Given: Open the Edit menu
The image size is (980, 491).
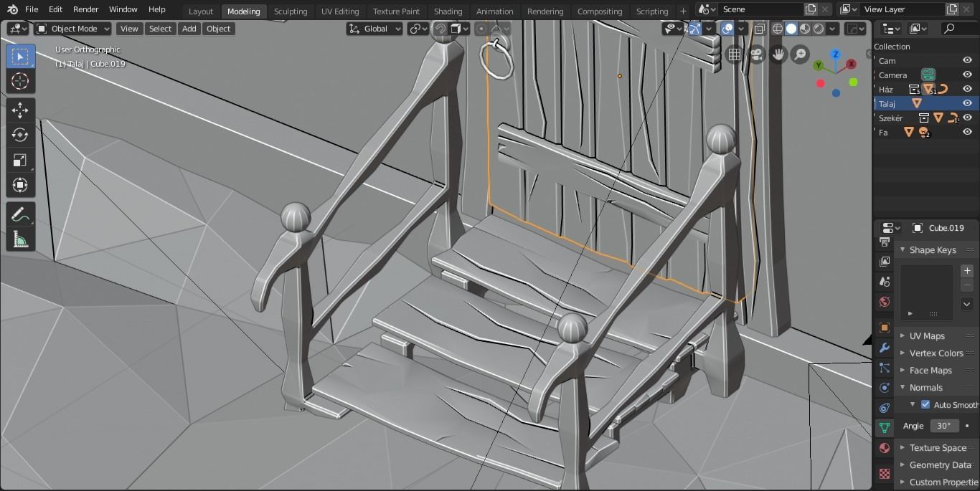Looking at the screenshot, I should [x=55, y=9].
